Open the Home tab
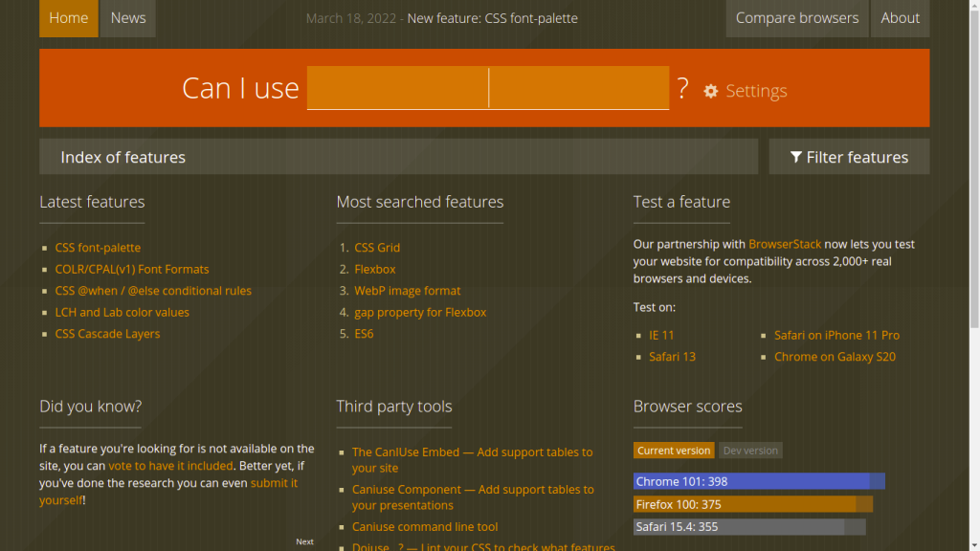 pyautogui.click(x=68, y=18)
